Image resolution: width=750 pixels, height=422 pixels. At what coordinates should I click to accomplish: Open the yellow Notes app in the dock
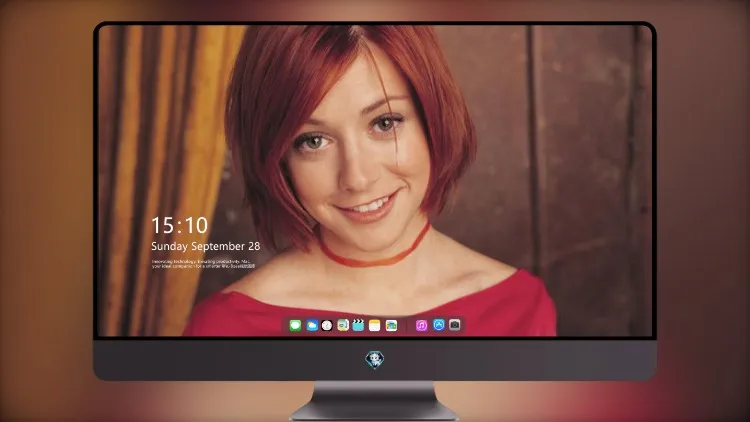[x=375, y=325]
